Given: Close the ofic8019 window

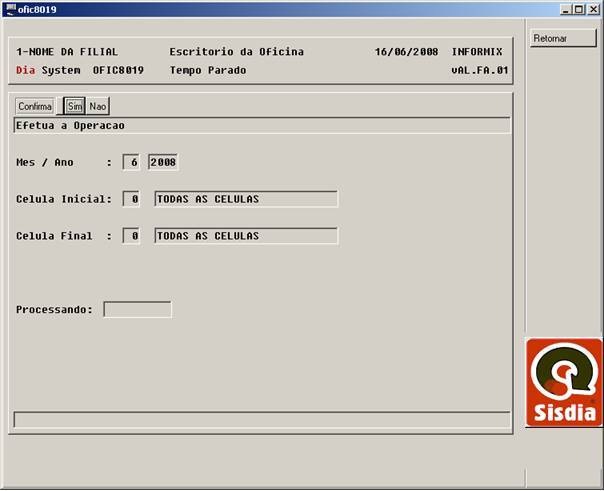Looking at the screenshot, I should [593, 9].
